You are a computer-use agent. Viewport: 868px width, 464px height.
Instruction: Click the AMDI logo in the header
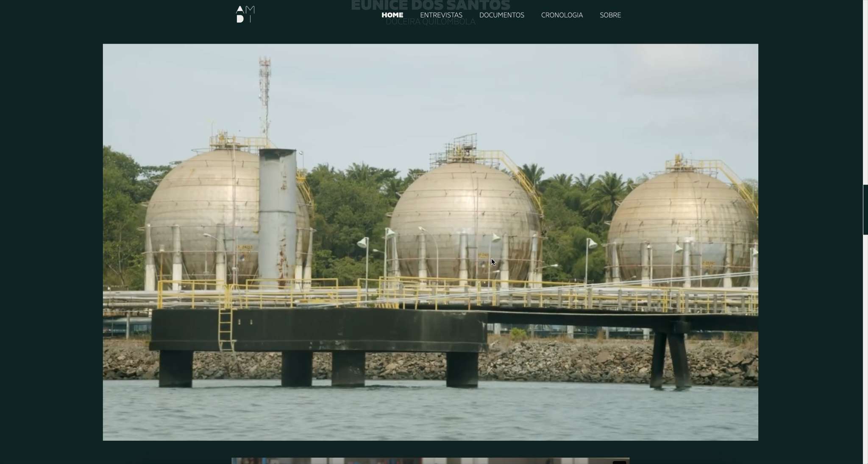coord(245,14)
